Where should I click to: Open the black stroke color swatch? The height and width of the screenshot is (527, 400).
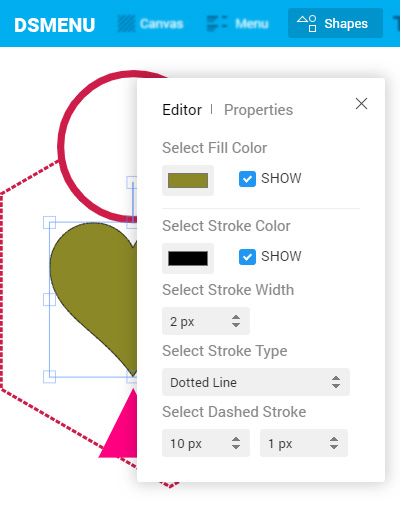coord(188,258)
